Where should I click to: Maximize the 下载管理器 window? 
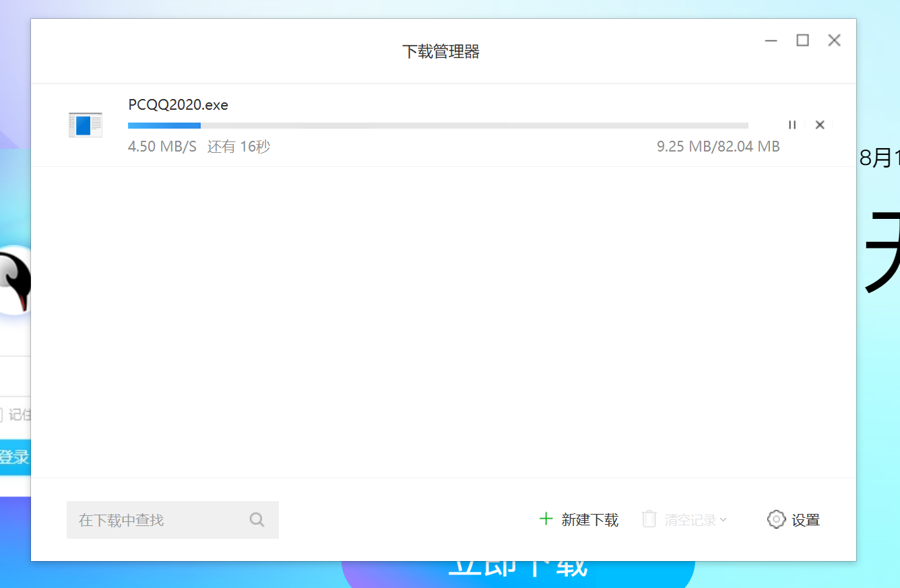coord(802,40)
